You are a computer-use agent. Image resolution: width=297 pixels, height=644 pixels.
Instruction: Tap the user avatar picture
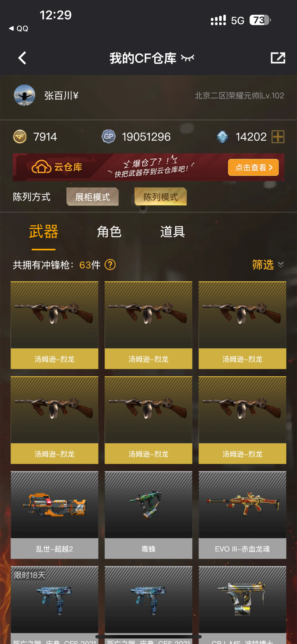pos(24,95)
